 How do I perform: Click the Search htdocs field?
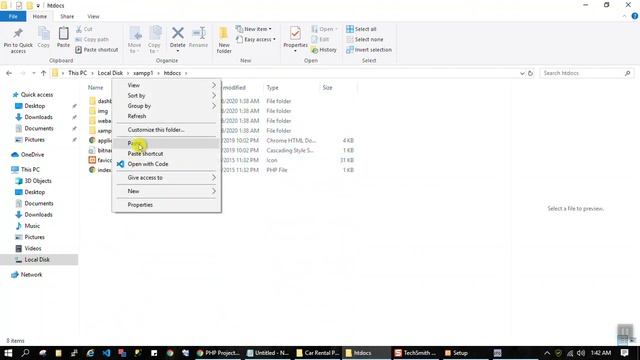pos(586,73)
